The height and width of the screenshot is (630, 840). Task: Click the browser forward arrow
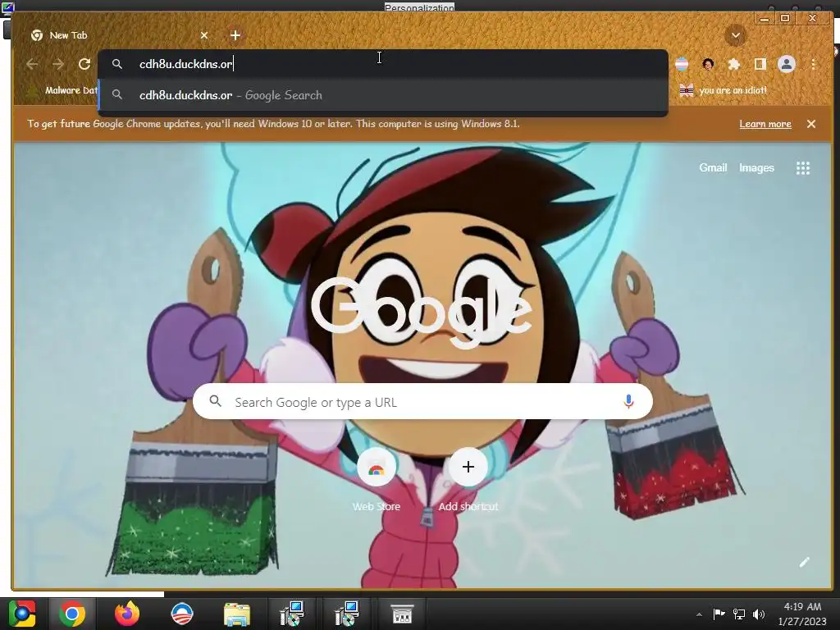click(x=58, y=64)
